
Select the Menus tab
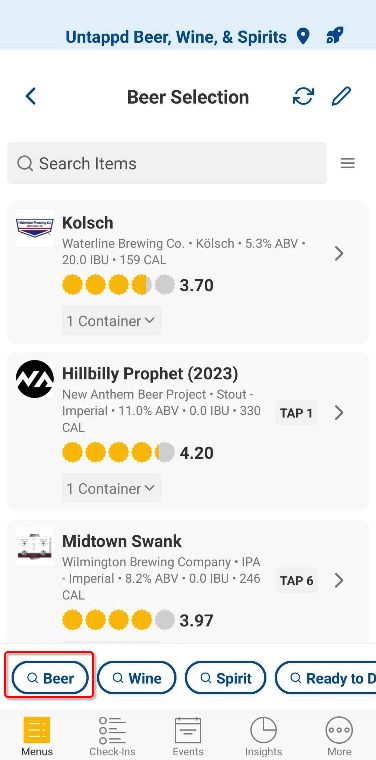point(37,736)
